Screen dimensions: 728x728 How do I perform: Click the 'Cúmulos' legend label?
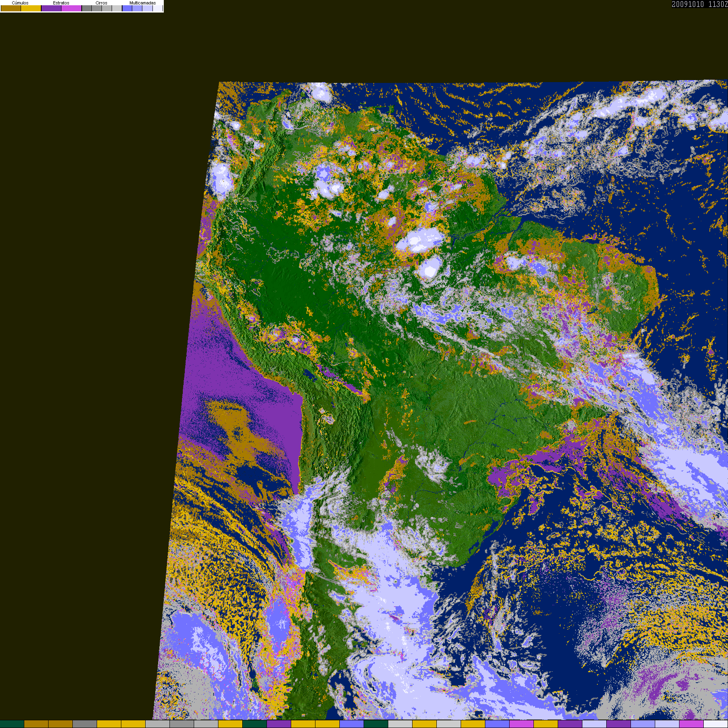(20, 3)
